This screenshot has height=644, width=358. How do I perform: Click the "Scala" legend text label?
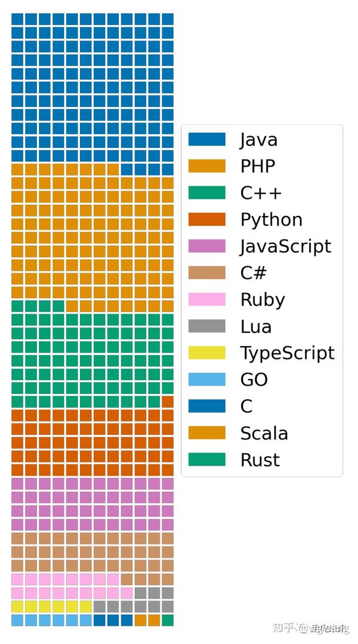tap(264, 433)
